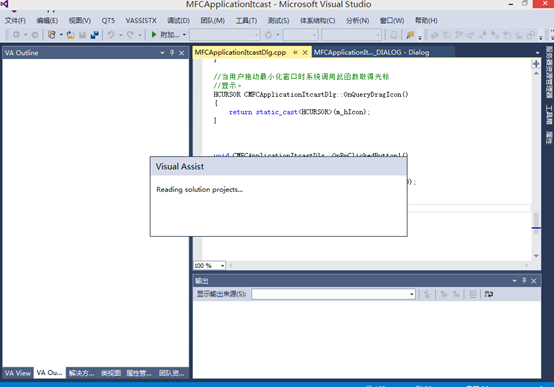Viewport: 554px width, 387px height.
Task: Open VA Outline window options dropdown
Action: [162, 53]
